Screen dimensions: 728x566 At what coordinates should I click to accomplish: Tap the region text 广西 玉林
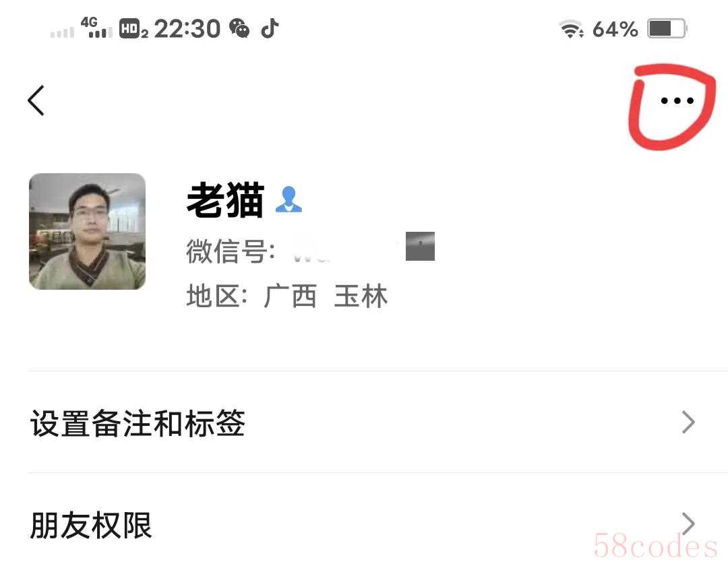[326, 296]
